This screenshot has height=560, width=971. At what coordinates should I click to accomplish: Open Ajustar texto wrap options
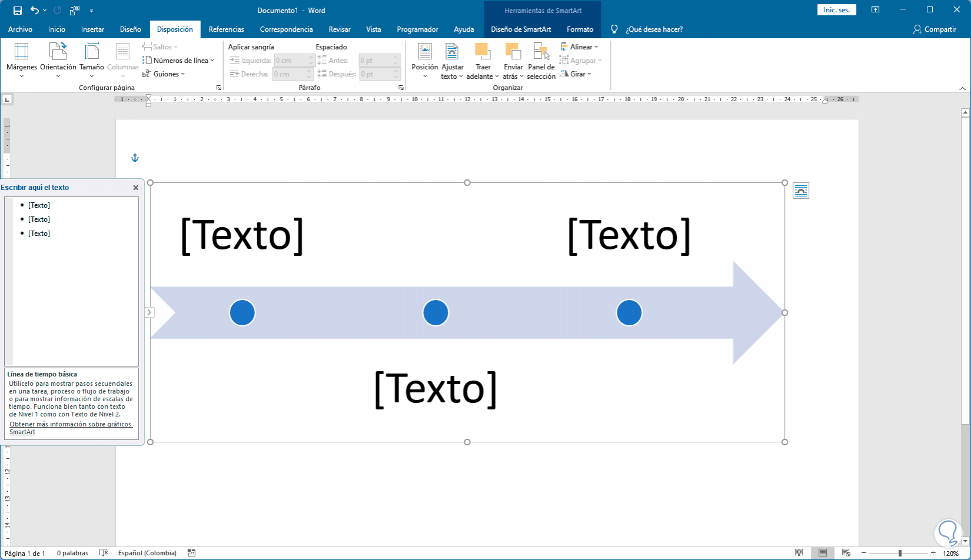pos(452,60)
